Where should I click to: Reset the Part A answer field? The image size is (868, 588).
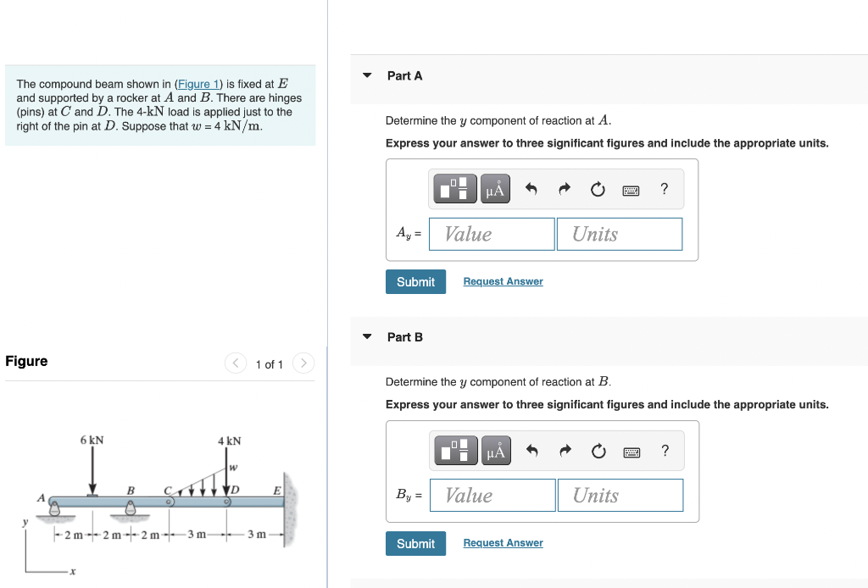click(597, 188)
